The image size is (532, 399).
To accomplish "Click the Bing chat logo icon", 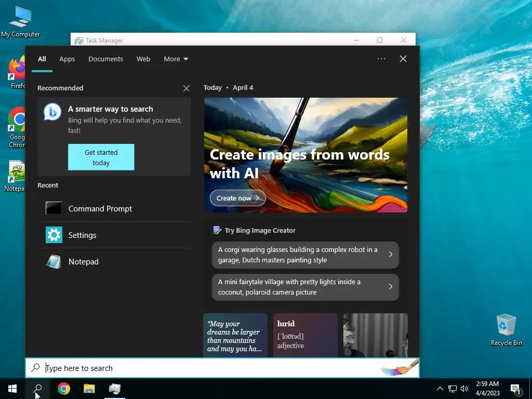I will [52, 112].
